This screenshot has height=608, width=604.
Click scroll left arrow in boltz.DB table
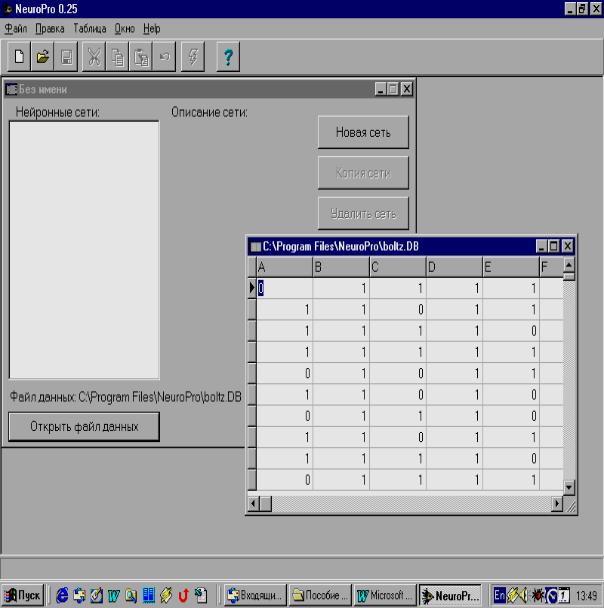tap(254, 504)
